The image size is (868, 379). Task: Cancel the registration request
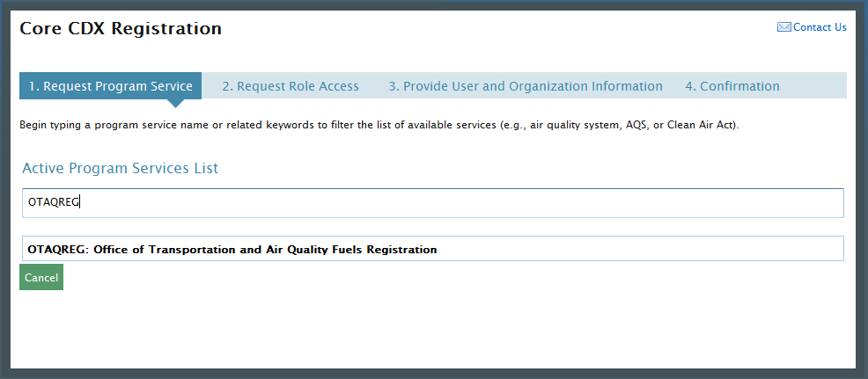point(41,277)
